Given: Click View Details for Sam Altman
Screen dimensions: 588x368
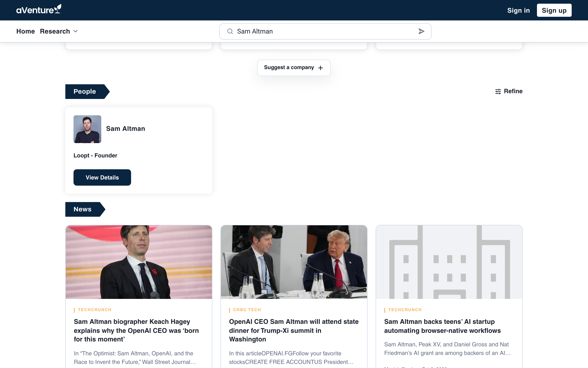Looking at the screenshot, I should point(102,177).
